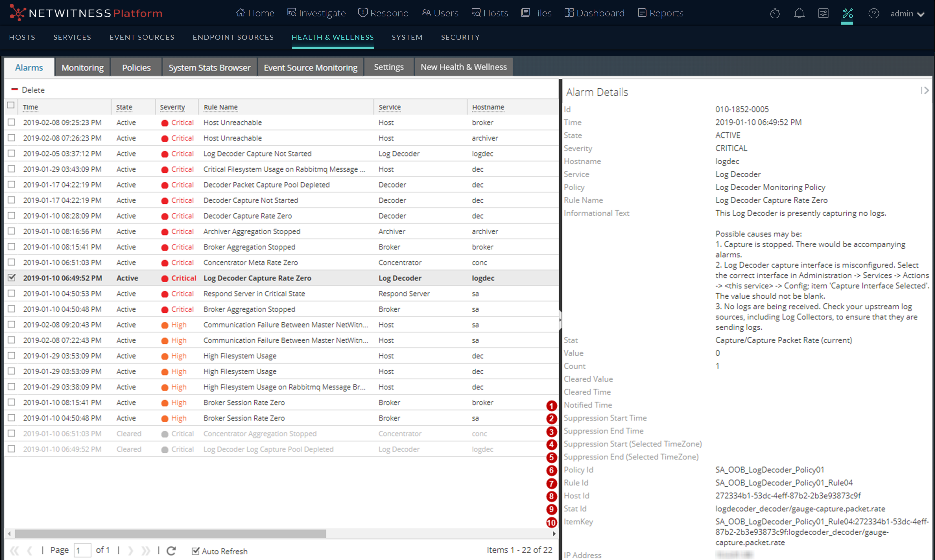Click the red minus Delete icon
This screenshot has width=935, height=560.
(15, 89)
